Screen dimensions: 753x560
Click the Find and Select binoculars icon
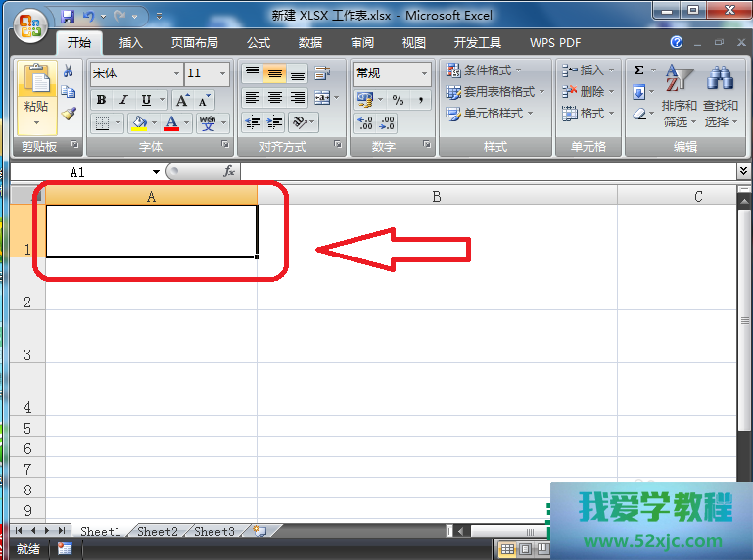(721, 77)
